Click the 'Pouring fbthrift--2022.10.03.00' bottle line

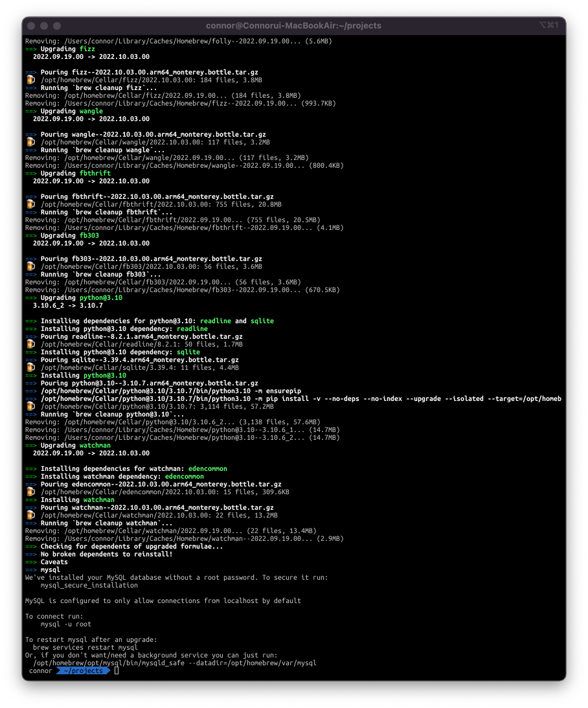click(x=150, y=197)
